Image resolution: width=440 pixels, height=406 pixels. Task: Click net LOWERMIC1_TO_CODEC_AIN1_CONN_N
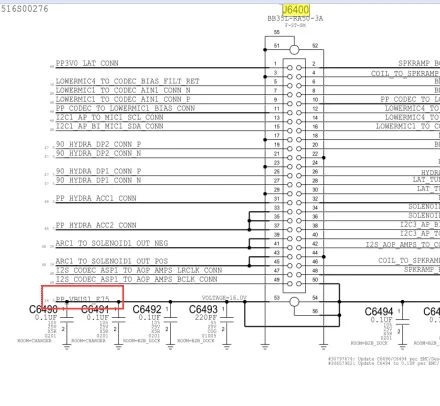point(123,90)
